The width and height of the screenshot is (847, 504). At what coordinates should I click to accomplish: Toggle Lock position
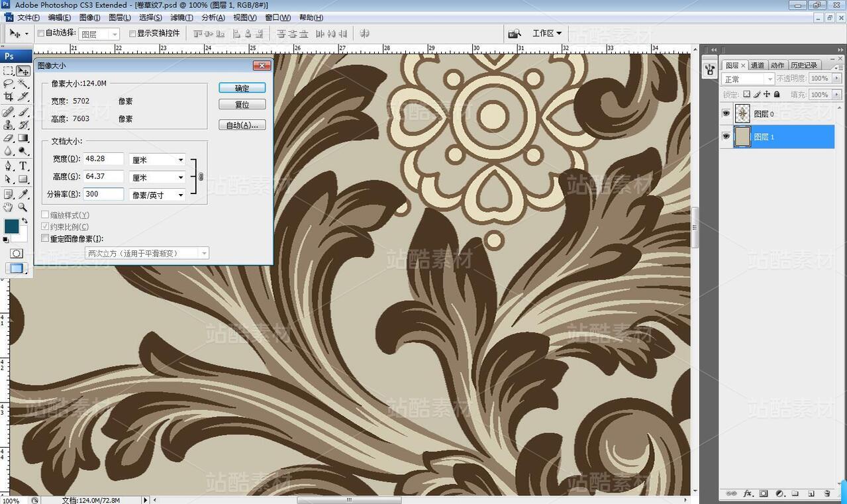(767, 94)
